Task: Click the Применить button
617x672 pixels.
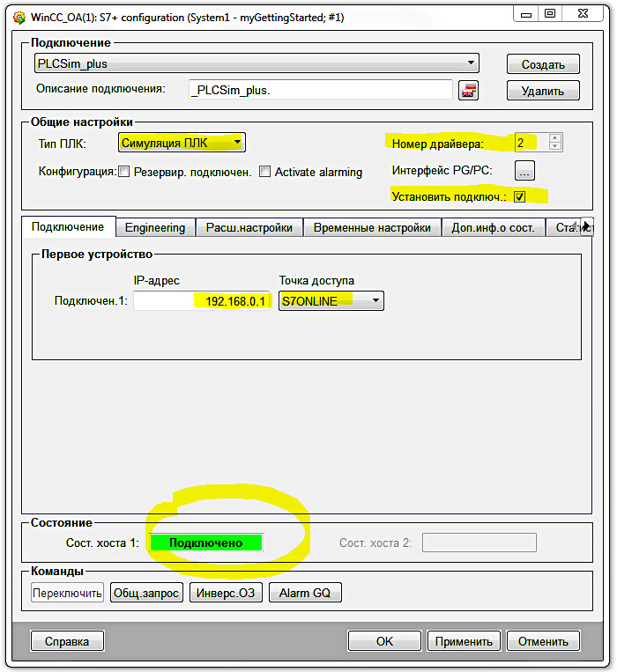Action: 464,641
